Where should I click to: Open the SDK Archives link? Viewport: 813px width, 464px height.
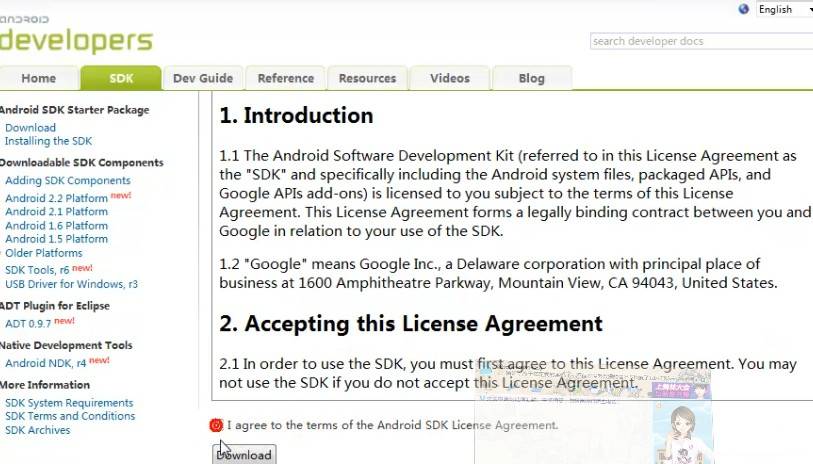[37, 430]
